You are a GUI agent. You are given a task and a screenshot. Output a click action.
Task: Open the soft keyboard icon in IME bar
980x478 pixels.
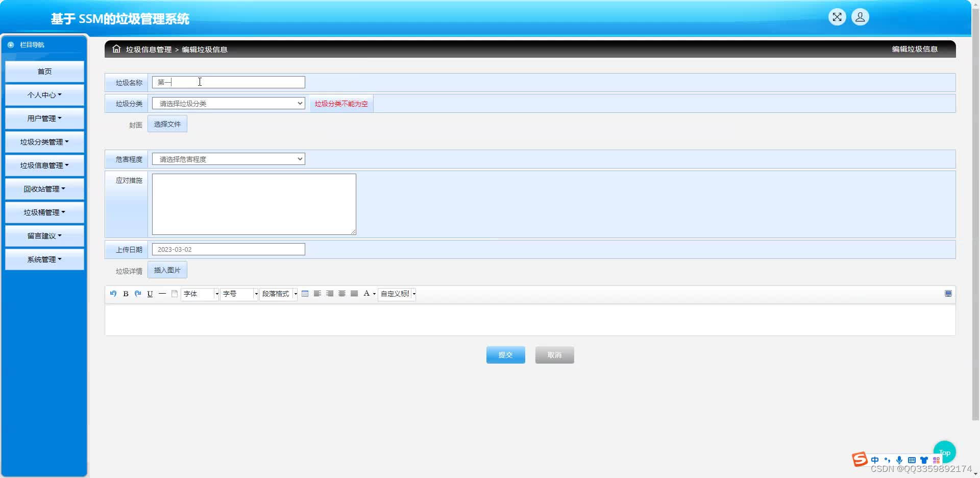tap(912, 460)
